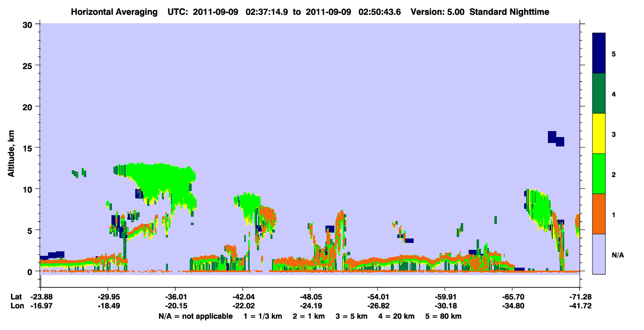The width and height of the screenshot is (644, 330).
Task: Click latitude value -48.05
Action: pyautogui.click(x=310, y=297)
